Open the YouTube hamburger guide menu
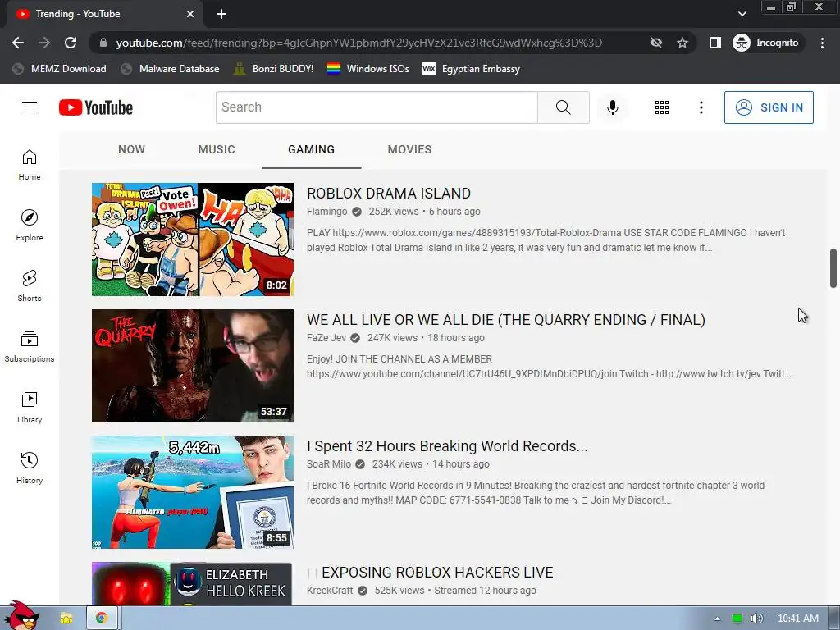The height and width of the screenshot is (630, 840). [x=30, y=107]
